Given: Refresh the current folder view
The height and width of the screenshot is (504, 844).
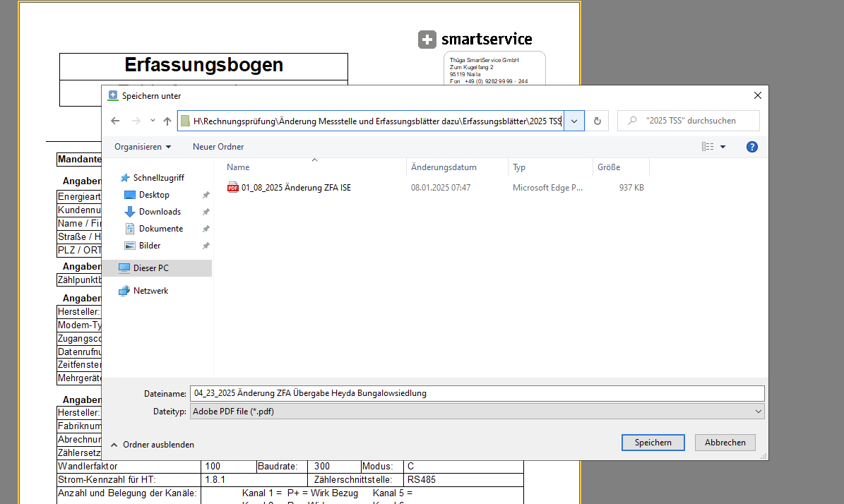Looking at the screenshot, I should coord(597,121).
